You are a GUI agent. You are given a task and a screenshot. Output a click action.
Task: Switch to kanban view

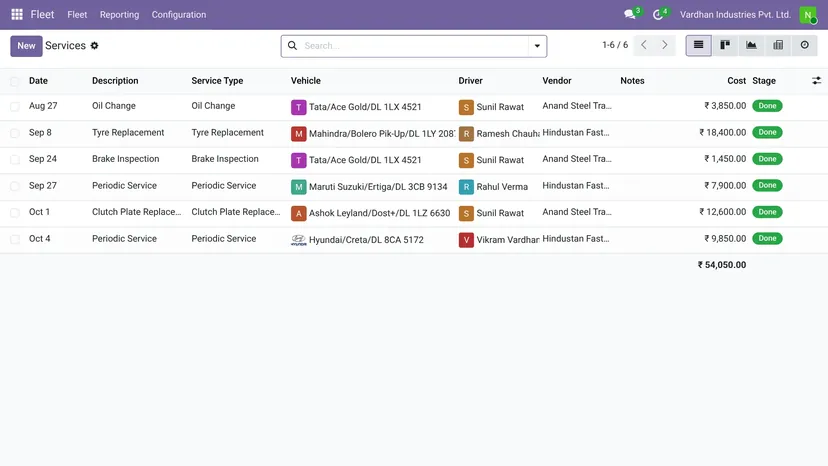pos(725,45)
